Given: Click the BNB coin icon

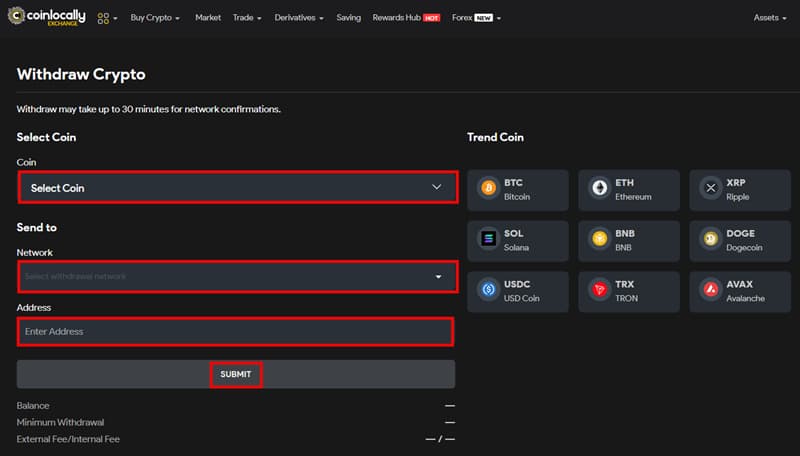Looking at the screenshot, I should point(599,239).
